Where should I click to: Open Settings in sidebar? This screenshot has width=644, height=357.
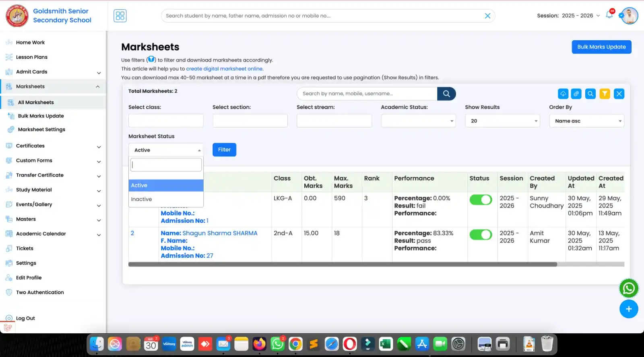click(26, 263)
